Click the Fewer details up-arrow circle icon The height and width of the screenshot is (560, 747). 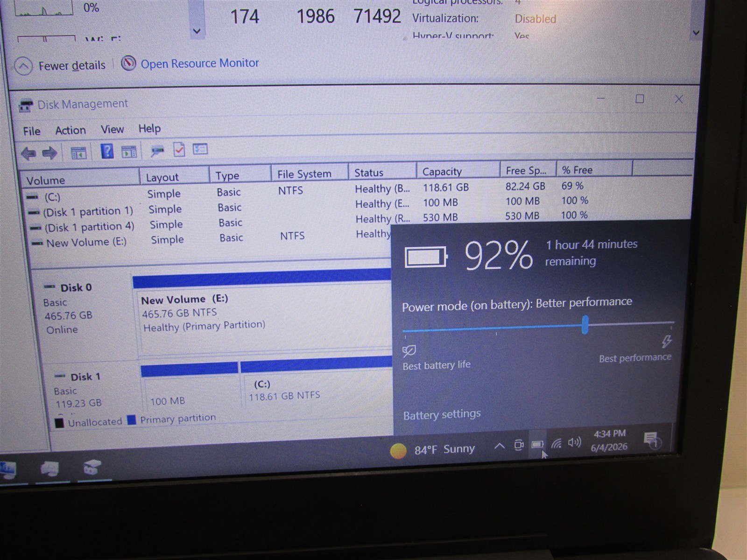23,66
